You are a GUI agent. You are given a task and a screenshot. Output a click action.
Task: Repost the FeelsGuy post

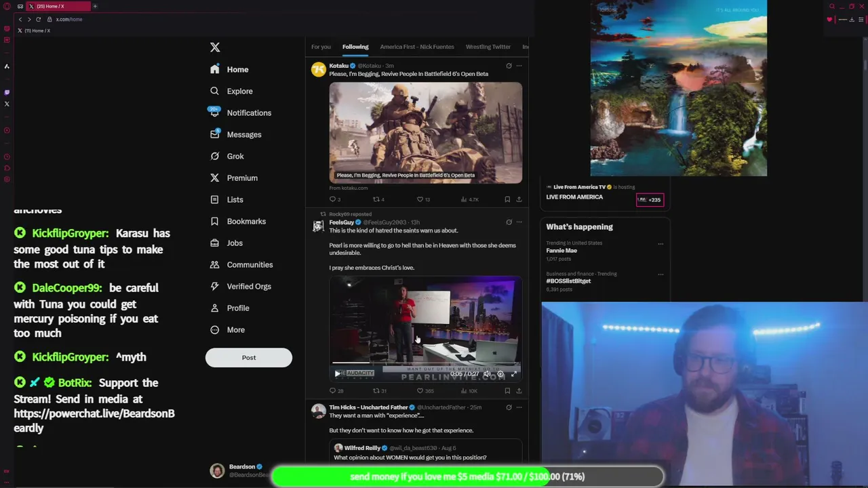(x=379, y=390)
